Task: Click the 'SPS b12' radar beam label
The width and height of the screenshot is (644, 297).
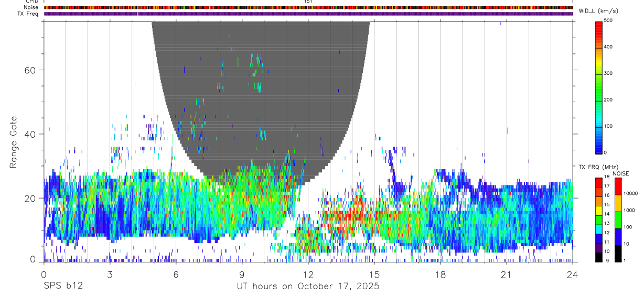Action: [x=62, y=287]
